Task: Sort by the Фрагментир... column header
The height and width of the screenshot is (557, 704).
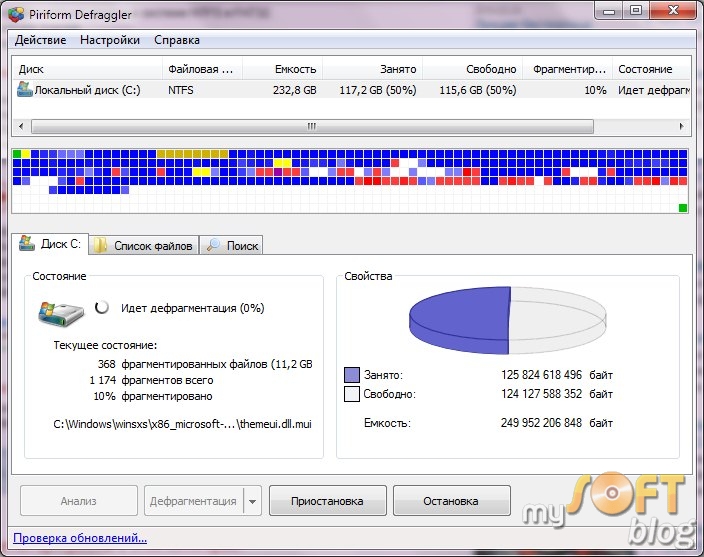Action: point(568,69)
